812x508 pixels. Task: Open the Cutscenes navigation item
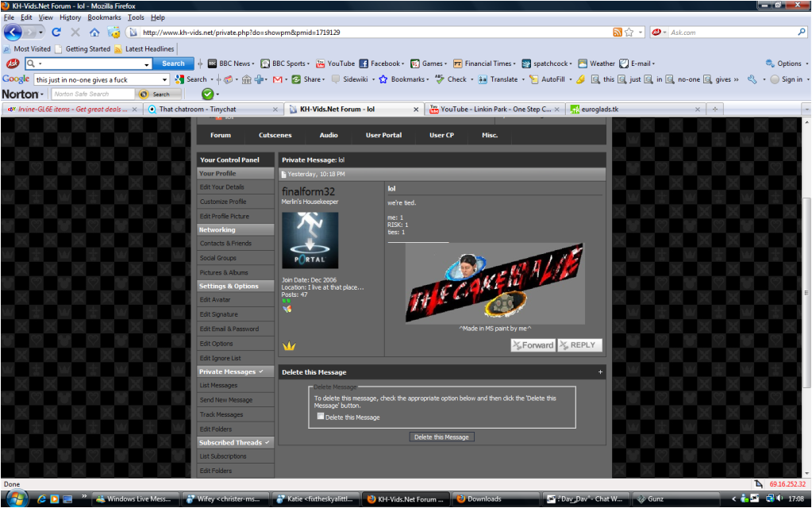(x=275, y=135)
